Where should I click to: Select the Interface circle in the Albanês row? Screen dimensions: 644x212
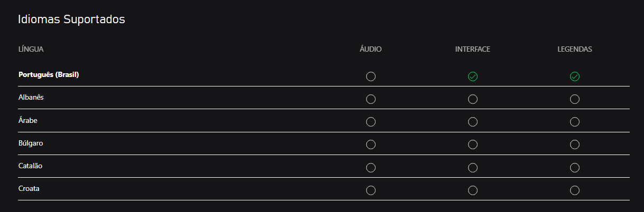(x=473, y=99)
